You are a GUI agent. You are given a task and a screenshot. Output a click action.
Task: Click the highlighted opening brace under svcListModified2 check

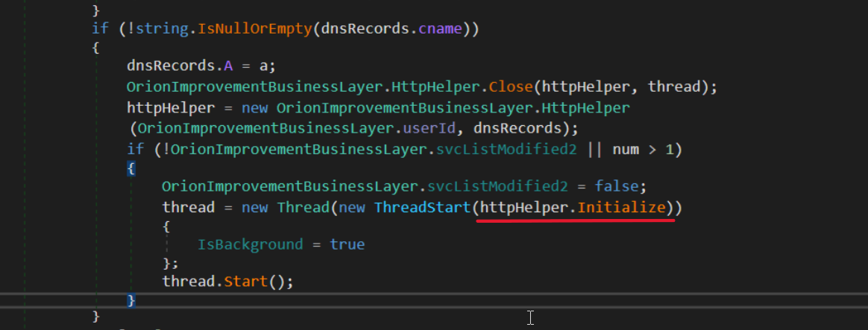pos(131,168)
